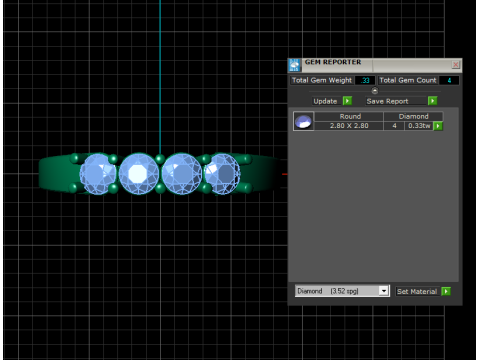
Task: Click the green Save Report arrow
Action: 432,101
